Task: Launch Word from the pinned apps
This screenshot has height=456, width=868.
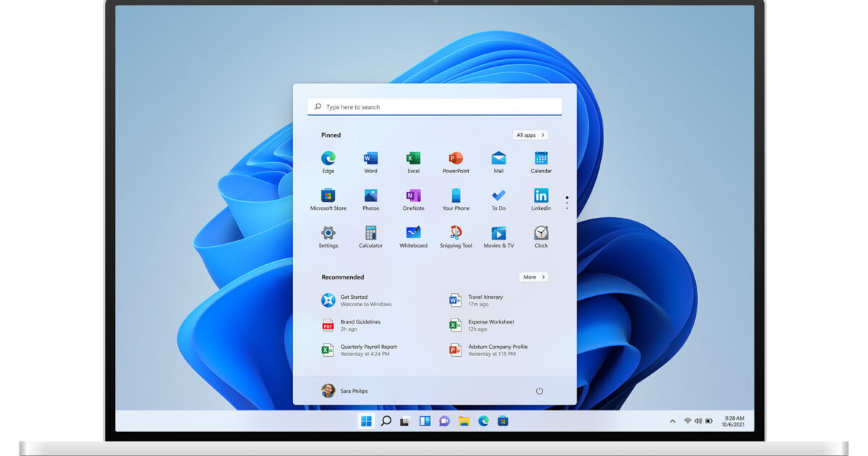Action: (x=370, y=159)
